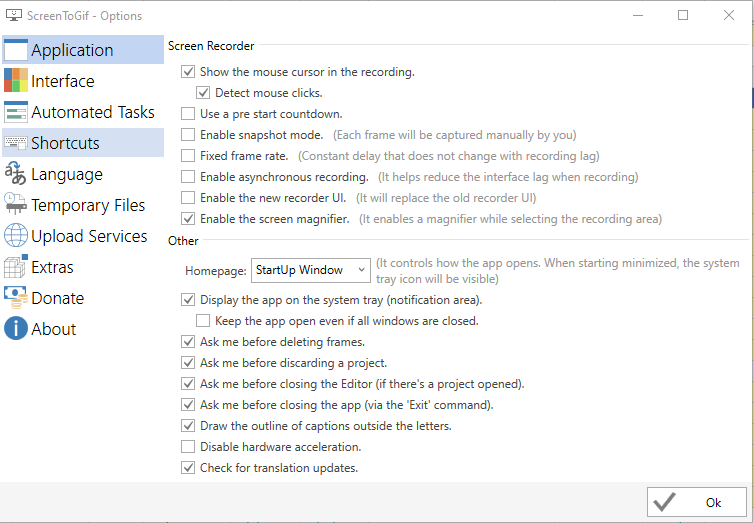The width and height of the screenshot is (754, 523).
Task: Switch to the Extras section
Action: click(83, 267)
